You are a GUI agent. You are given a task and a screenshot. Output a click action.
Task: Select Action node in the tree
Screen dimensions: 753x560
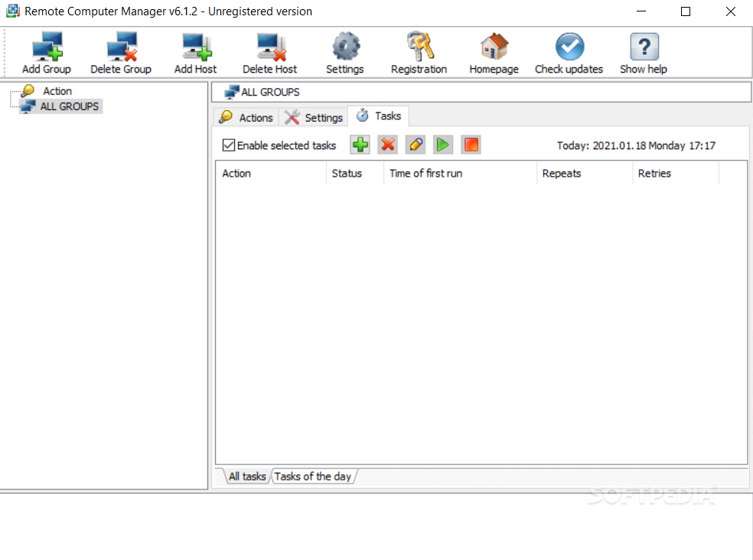tap(57, 91)
